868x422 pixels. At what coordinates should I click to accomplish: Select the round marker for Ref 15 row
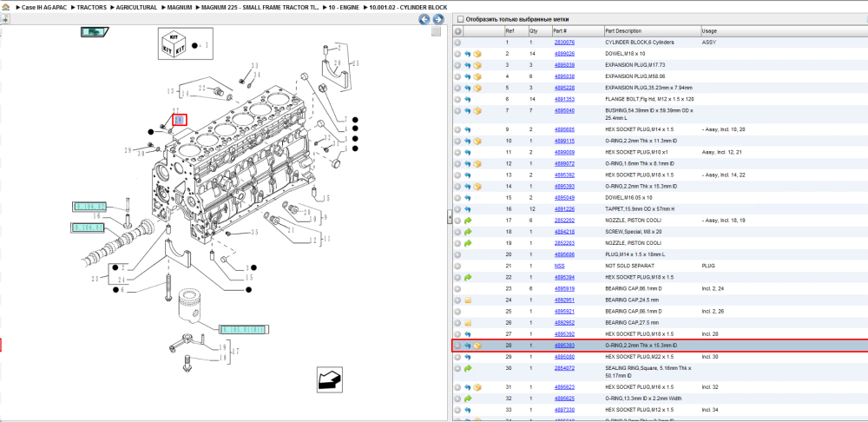pos(457,198)
